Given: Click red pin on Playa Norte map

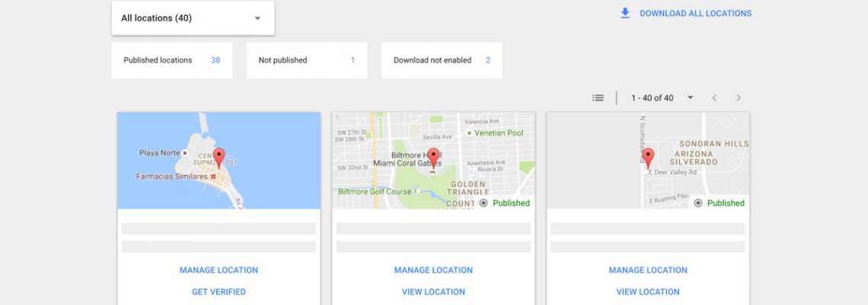Looking at the screenshot, I should tap(219, 158).
